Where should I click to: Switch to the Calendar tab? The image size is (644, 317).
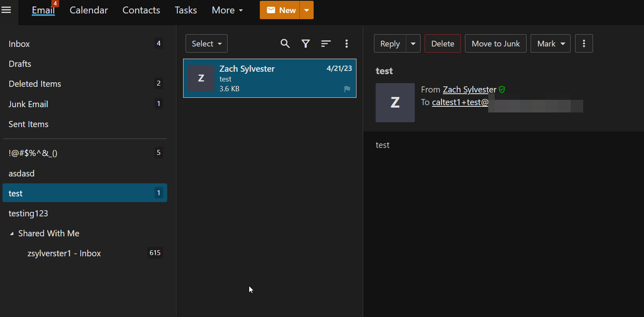click(89, 10)
